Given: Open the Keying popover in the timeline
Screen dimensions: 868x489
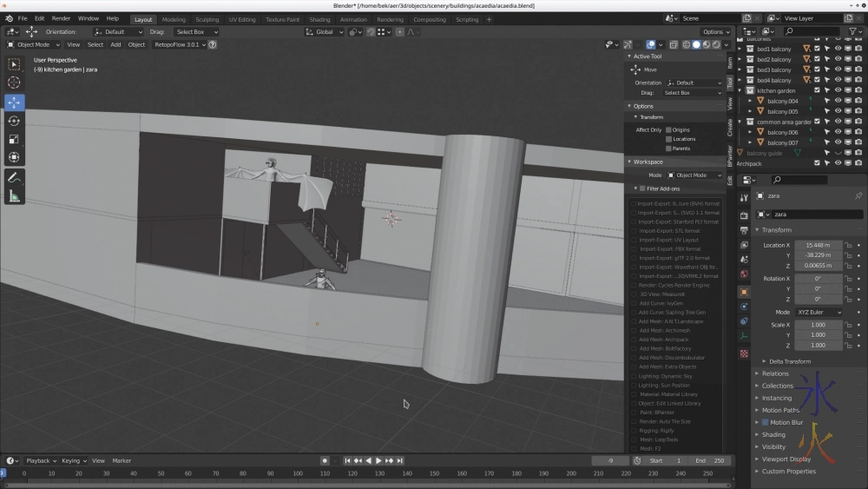Looking at the screenshot, I should click(x=72, y=460).
